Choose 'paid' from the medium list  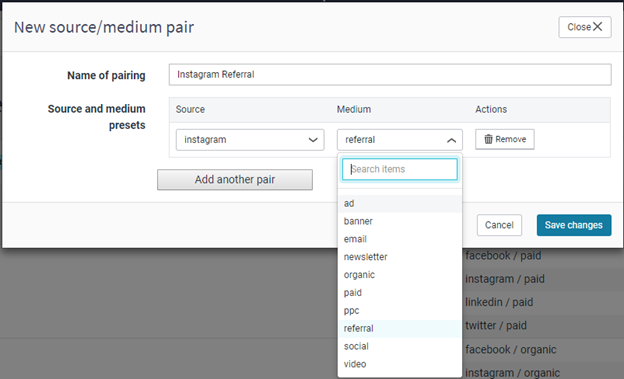400,293
